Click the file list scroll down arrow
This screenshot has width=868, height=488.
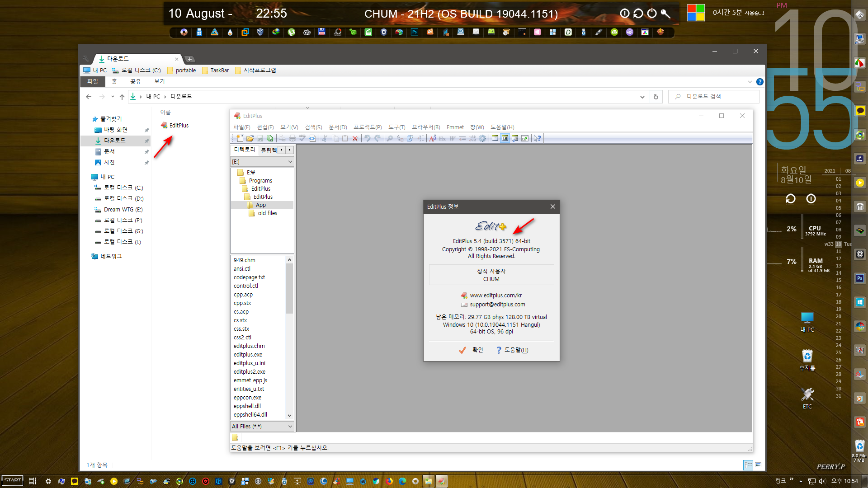pos(289,416)
